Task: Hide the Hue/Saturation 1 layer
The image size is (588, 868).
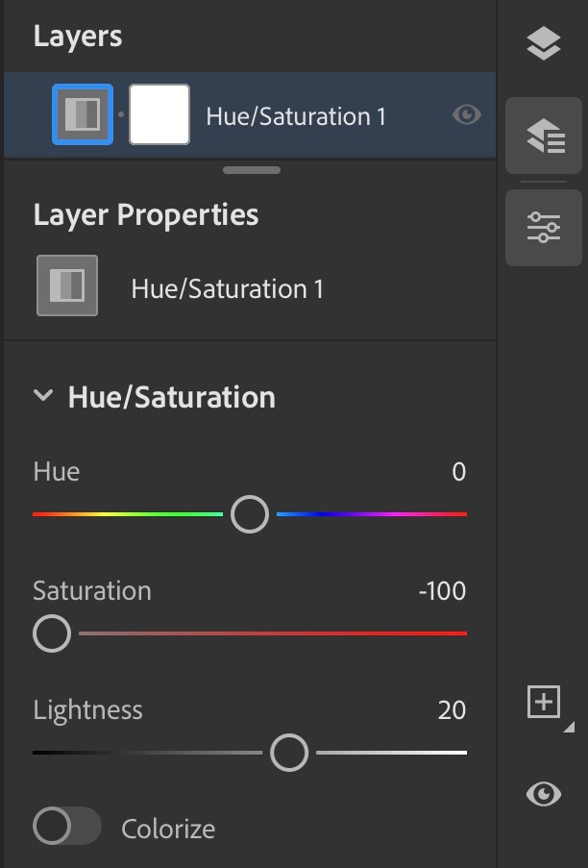Action: [466, 115]
